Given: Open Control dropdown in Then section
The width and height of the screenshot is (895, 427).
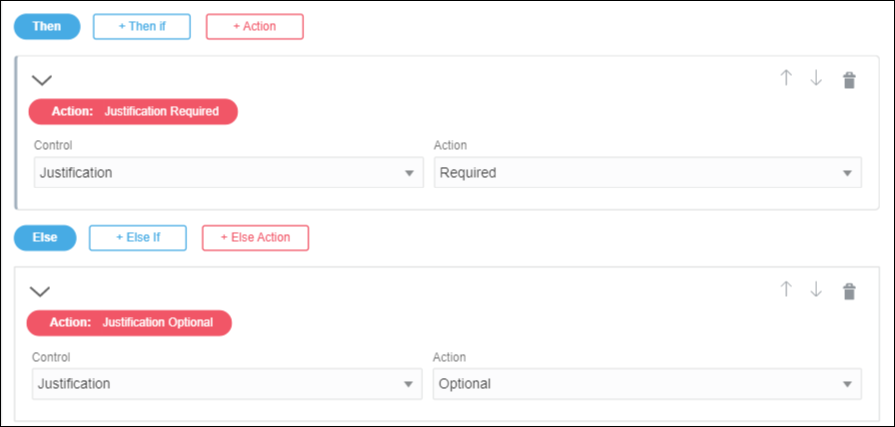Looking at the screenshot, I should pos(228,173).
